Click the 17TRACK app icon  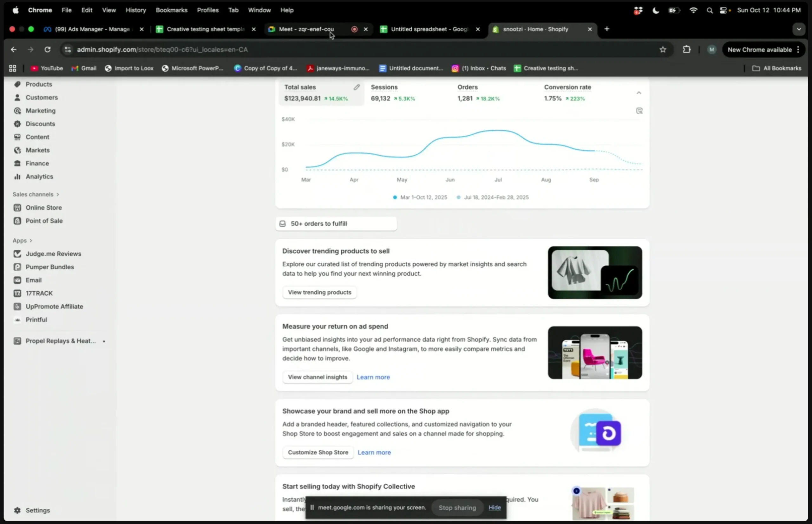17,293
